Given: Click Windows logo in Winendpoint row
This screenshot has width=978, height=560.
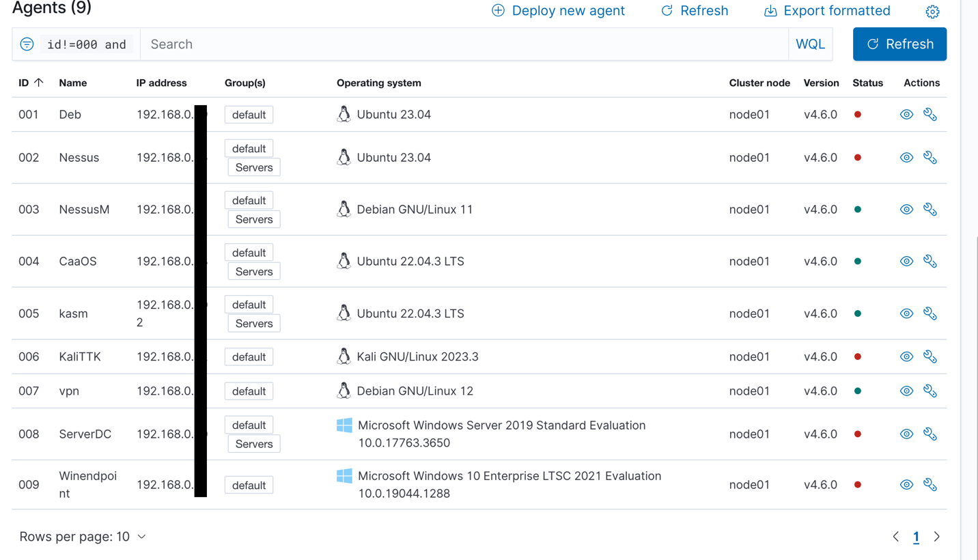Looking at the screenshot, I should (344, 476).
